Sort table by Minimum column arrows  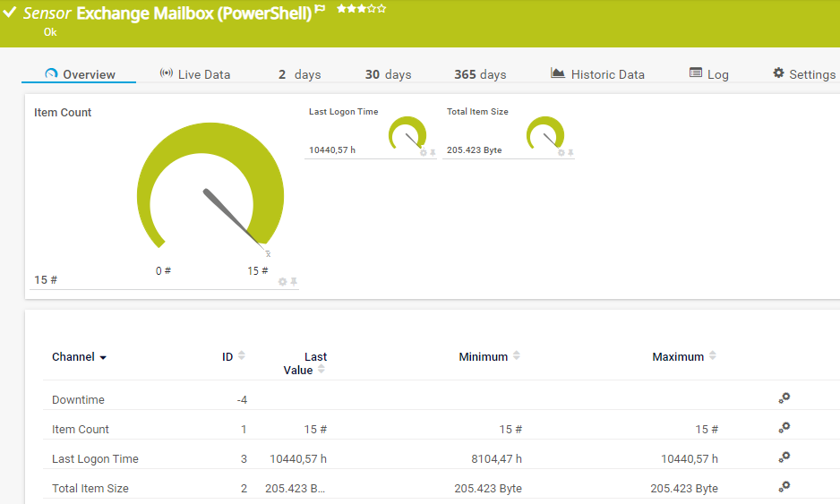516,356
